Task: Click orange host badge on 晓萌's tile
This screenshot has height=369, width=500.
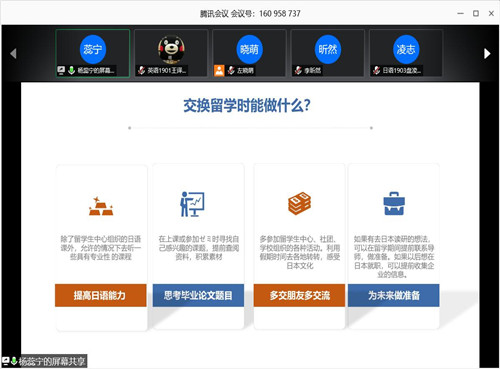Action: click(x=219, y=70)
